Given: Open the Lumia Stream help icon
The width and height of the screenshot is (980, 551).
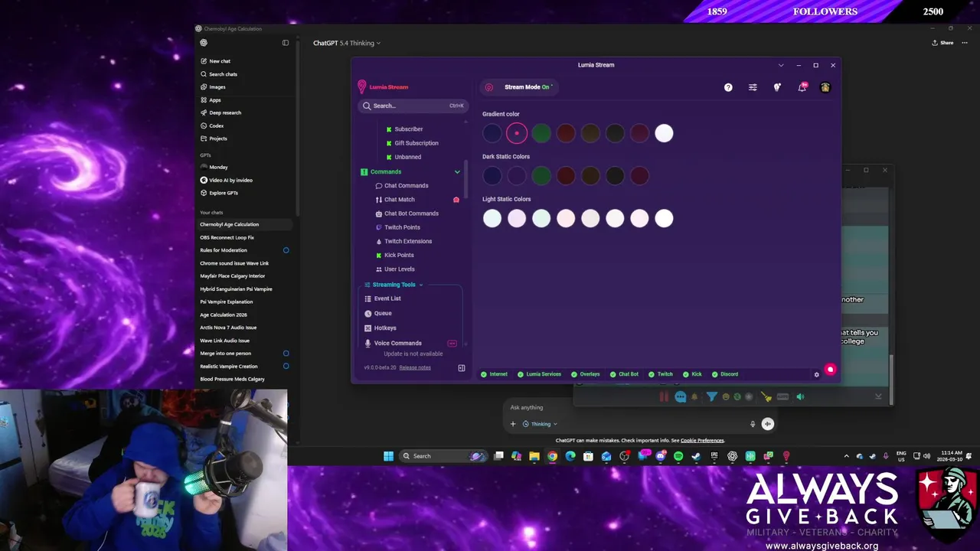Looking at the screenshot, I should (728, 87).
